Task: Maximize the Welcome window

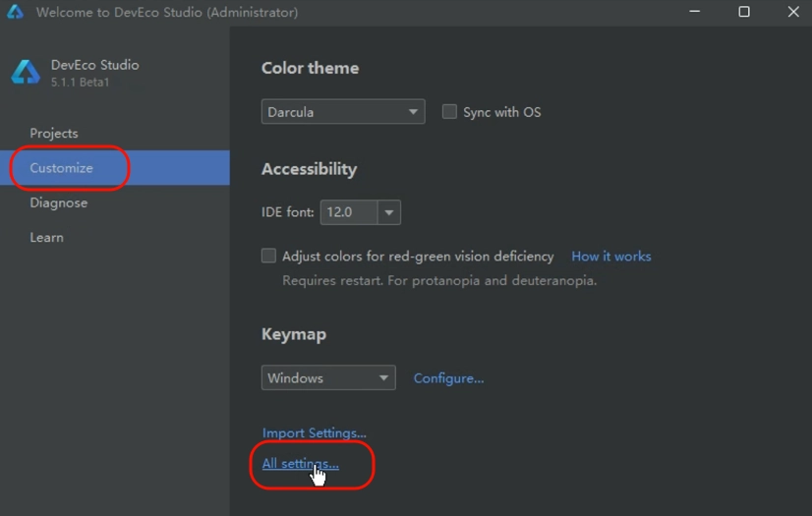Action: (744, 12)
